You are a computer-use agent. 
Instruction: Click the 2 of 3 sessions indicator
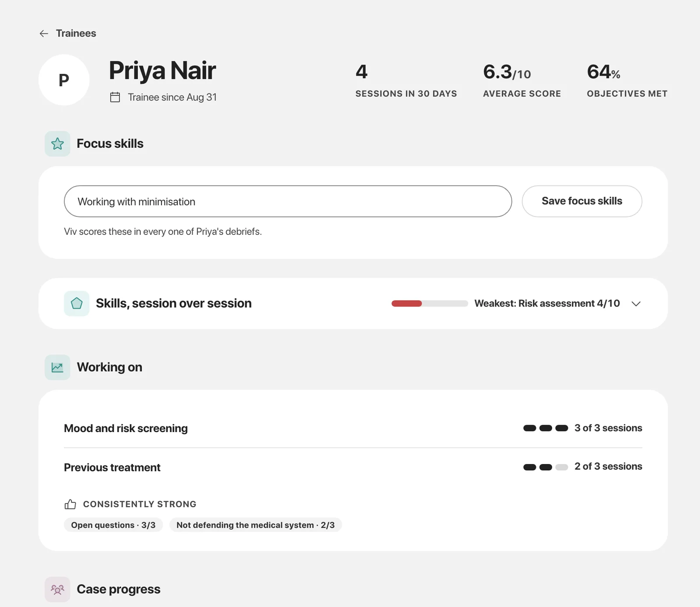click(583, 467)
